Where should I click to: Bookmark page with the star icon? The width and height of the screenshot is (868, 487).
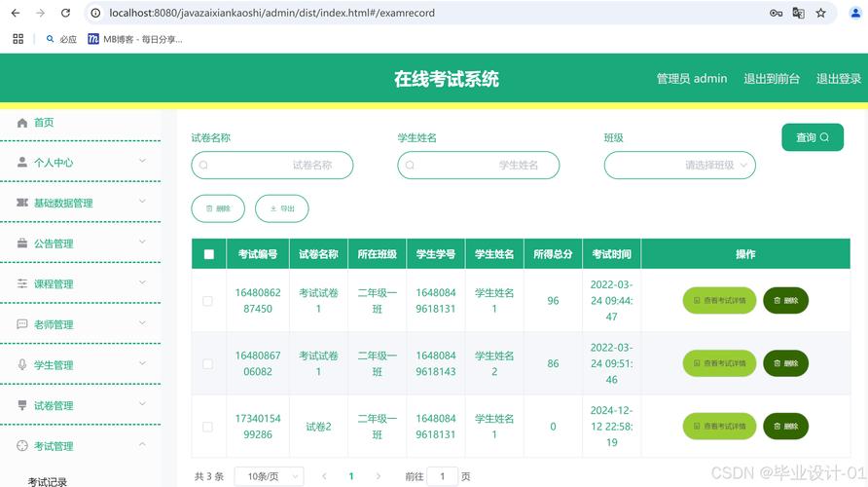click(x=821, y=13)
